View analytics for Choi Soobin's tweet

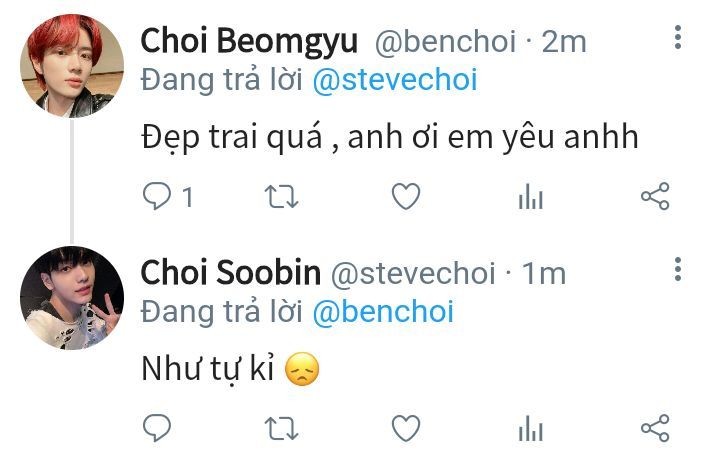point(529,430)
